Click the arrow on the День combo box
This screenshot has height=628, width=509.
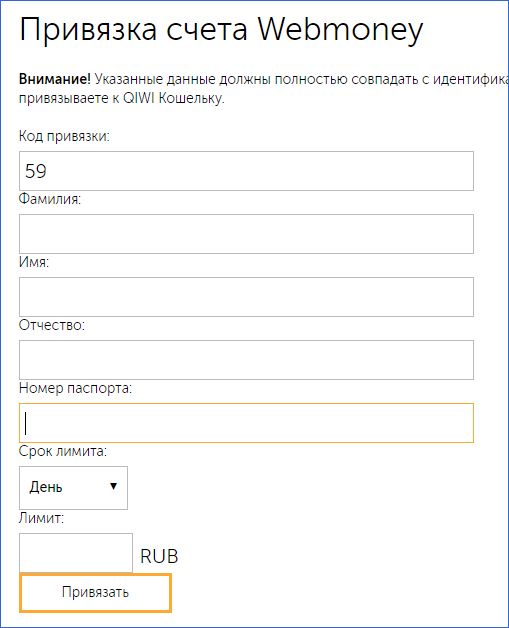click(113, 486)
